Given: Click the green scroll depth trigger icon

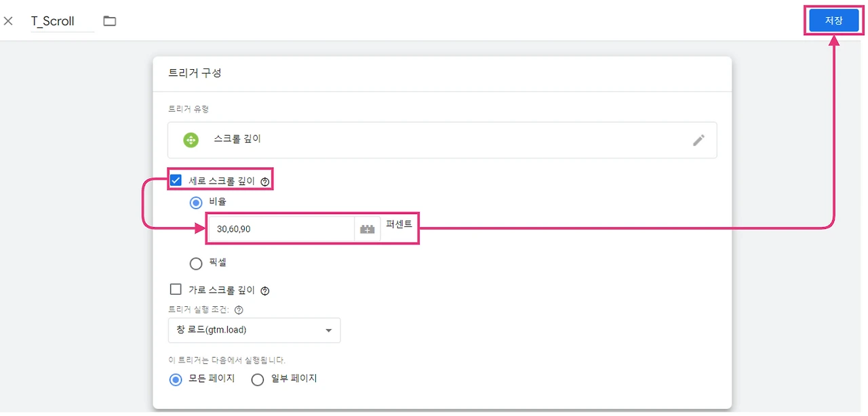Looking at the screenshot, I should coord(191,140).
